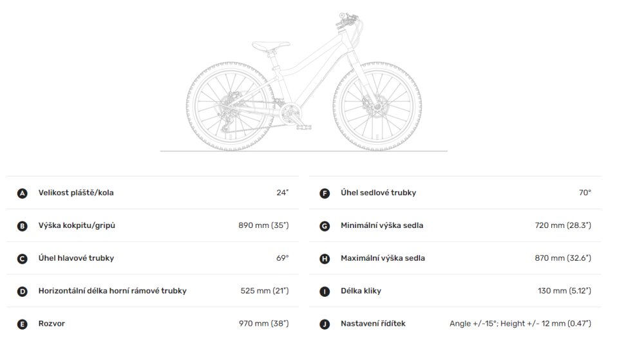The width and height of the screenshot is (644, 340).
Task: Click the Úhel sedlové trubky value 70°
Action: click(585, 193)
